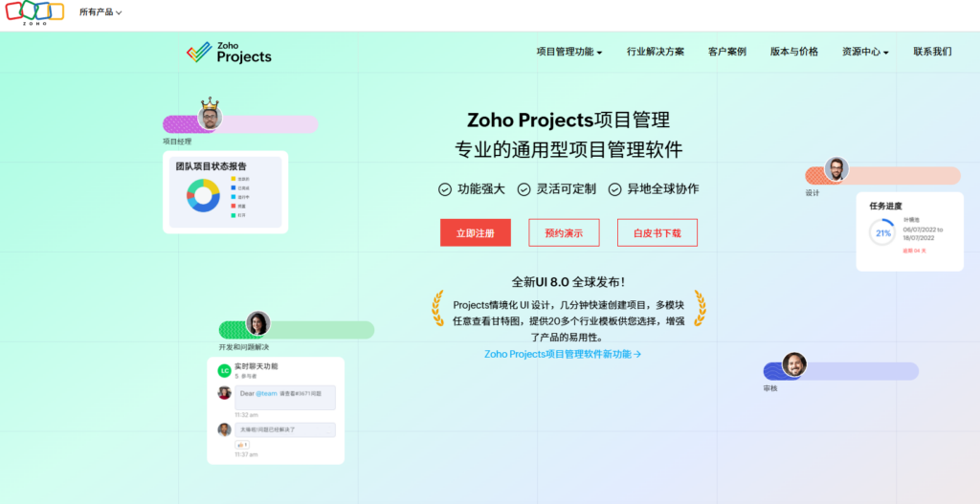Click the 立即注册 button
980x504 pixels.
click(x=475, y=233)
